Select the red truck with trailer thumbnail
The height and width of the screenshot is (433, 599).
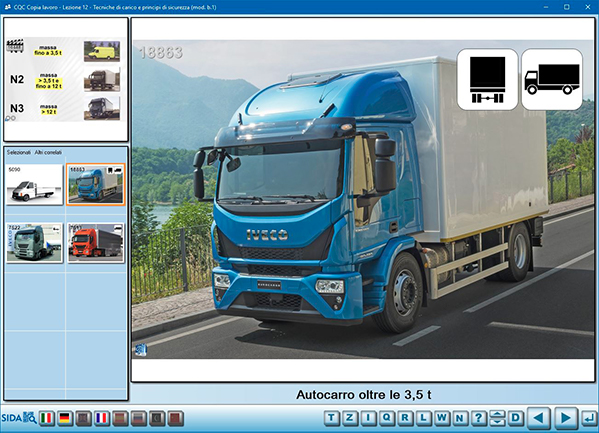[96, 243]
